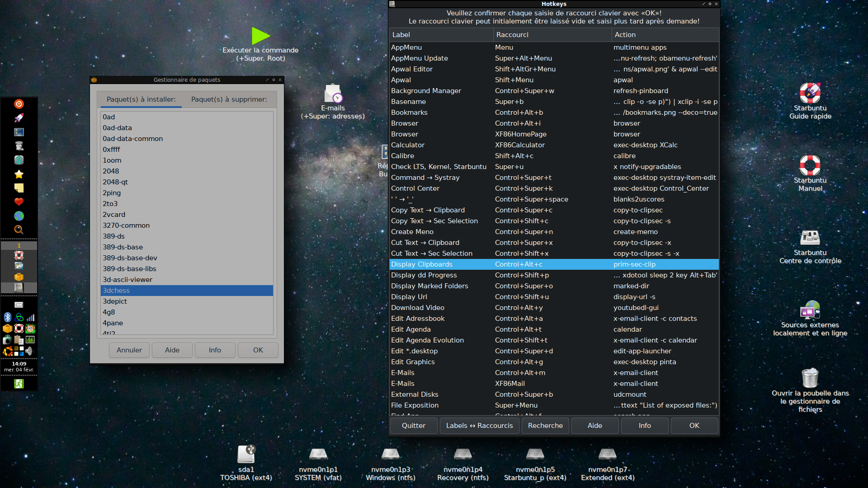Click the Bluetooth tray icon
Viewport: 868px width, 488px height.
click(7, 317)
